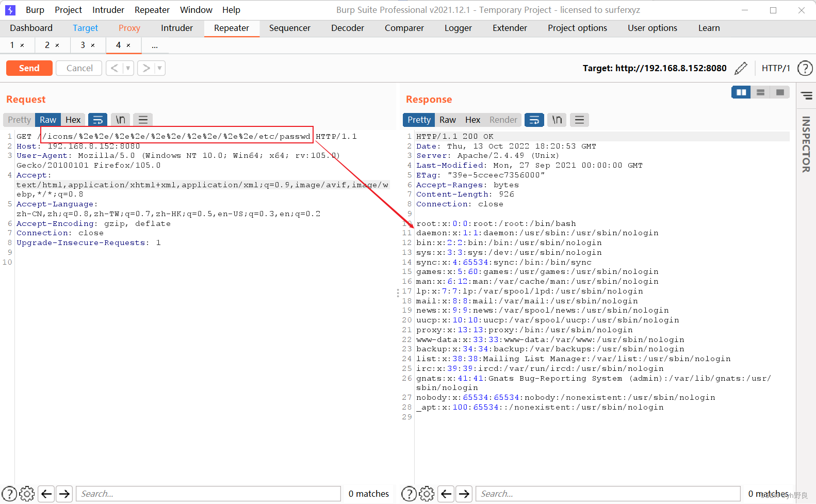
Task: Open response search help icon
Action: pyautogui.click(x=409, y=494)
